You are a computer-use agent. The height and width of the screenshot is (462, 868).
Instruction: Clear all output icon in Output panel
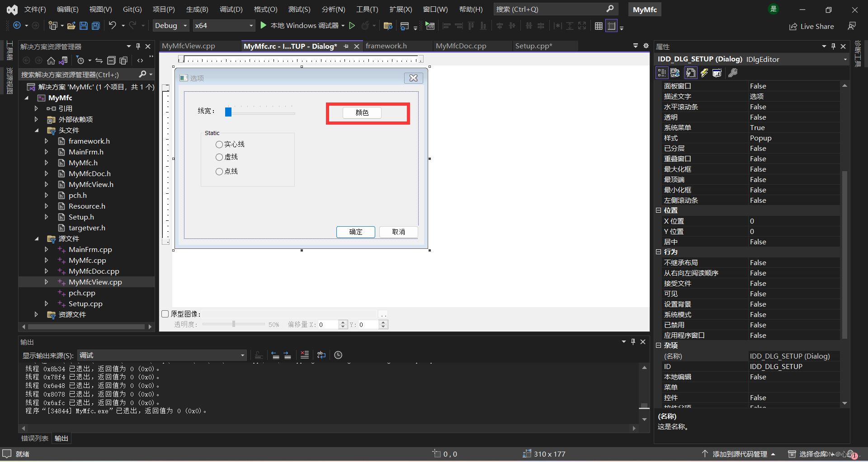click(305, 355)
